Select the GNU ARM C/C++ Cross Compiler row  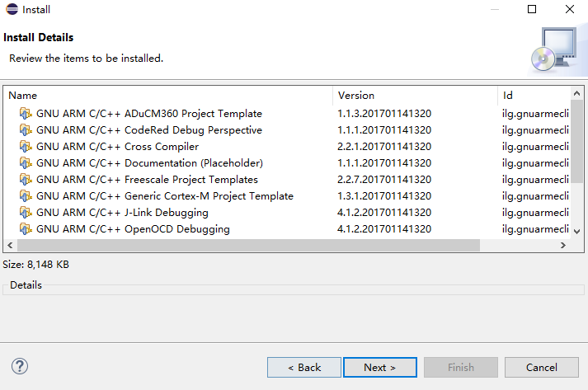[287, 146]
